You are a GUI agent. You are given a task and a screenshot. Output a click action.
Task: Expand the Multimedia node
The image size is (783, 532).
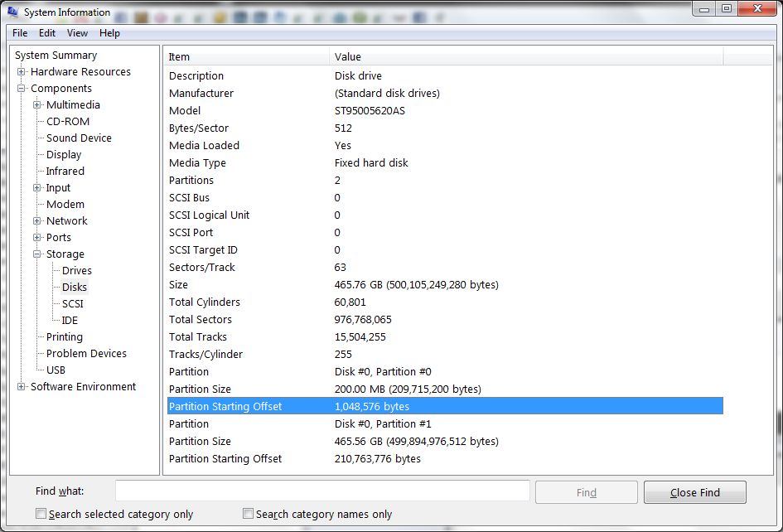pos(37,104)
